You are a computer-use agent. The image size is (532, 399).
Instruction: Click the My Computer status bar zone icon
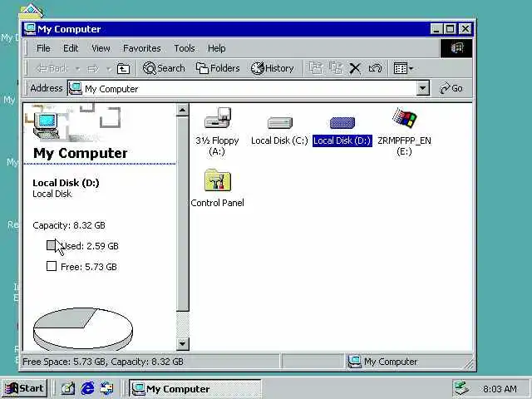355,362
